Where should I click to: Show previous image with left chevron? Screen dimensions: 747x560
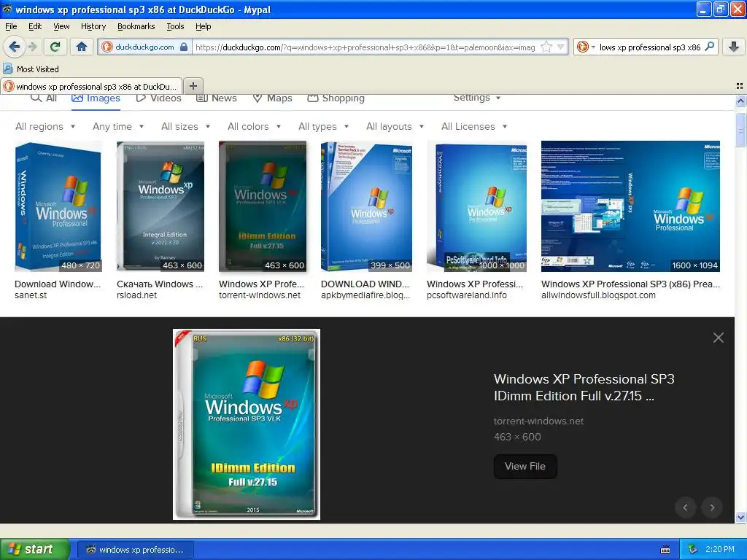(x=686, y=507)
